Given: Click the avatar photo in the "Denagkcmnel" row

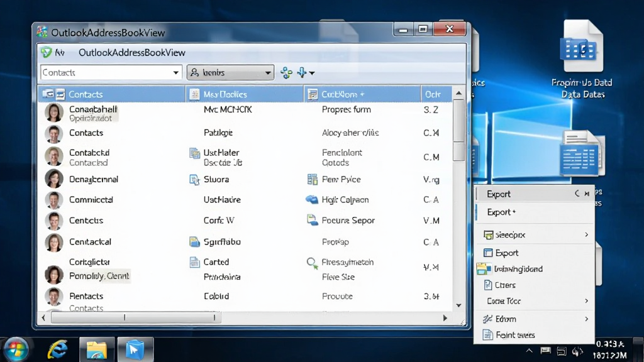Looking at the screenshot, I should point(54,178).
